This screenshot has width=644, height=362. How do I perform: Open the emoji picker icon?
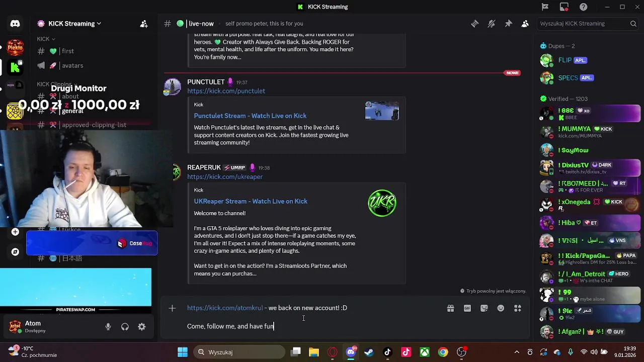(x=501, y=308)
